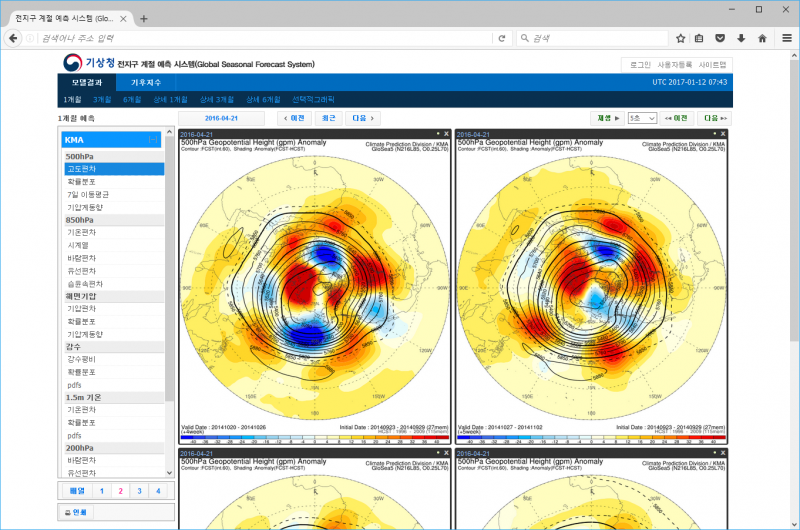Screen dimensions: 800x530
Task: Click the site info icon in address bar
Action: click(x=30, y=38)
